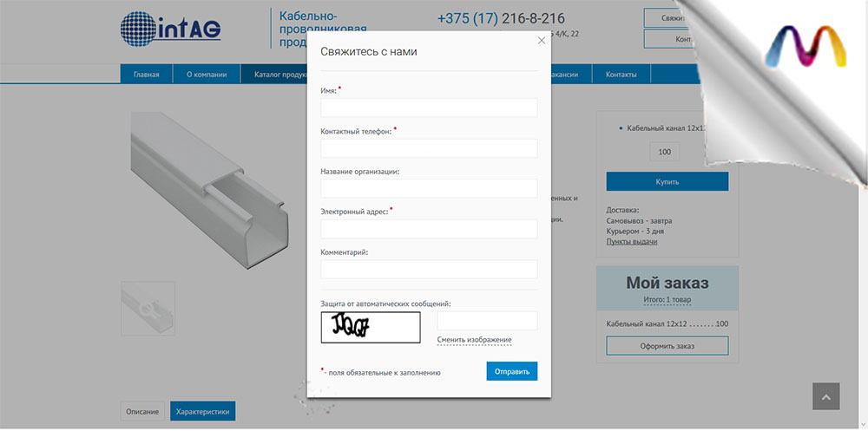The width and height of the screenshot is (868, 431).
Task: Click Оформить заказ button
Action: click(x=667, y=346)
